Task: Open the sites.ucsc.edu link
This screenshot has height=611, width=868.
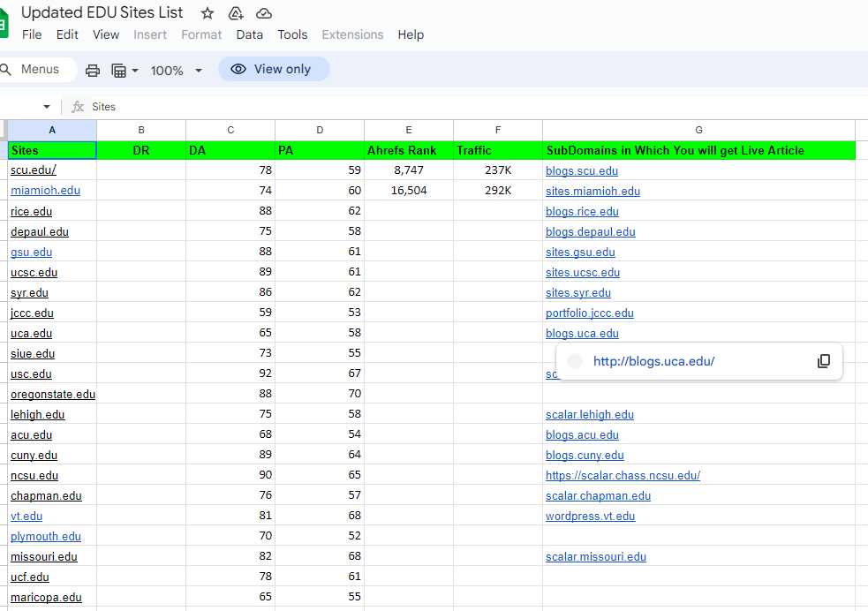Action: [x=583, y=272]
